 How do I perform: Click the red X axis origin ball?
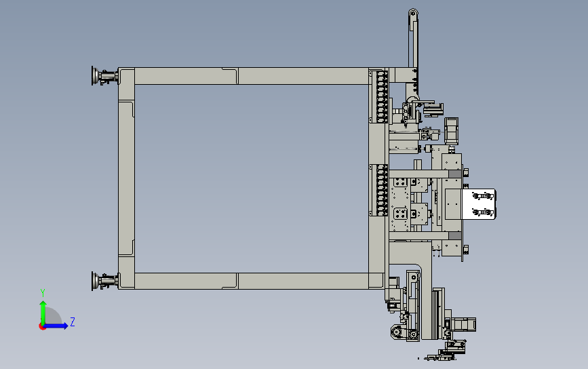point(42,327)
